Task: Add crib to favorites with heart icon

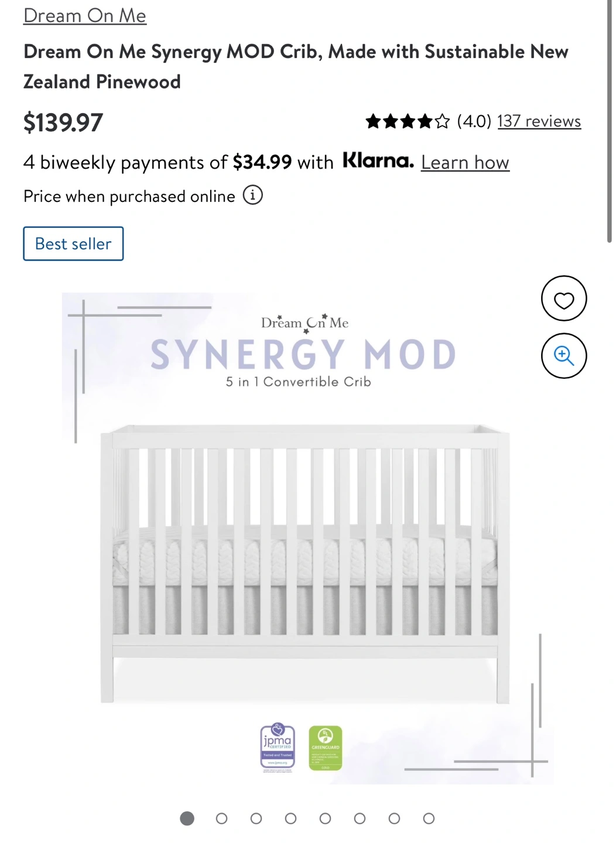Action: 563,299
